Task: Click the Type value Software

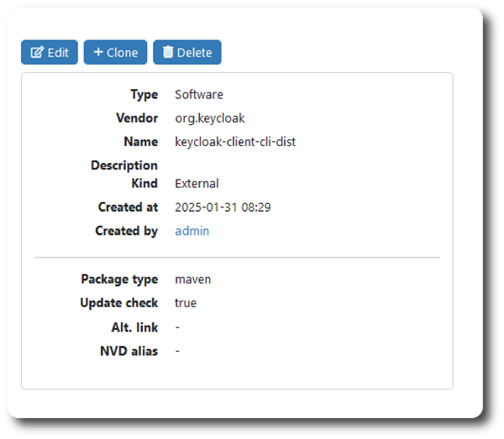Action: (x=199, y=94)
